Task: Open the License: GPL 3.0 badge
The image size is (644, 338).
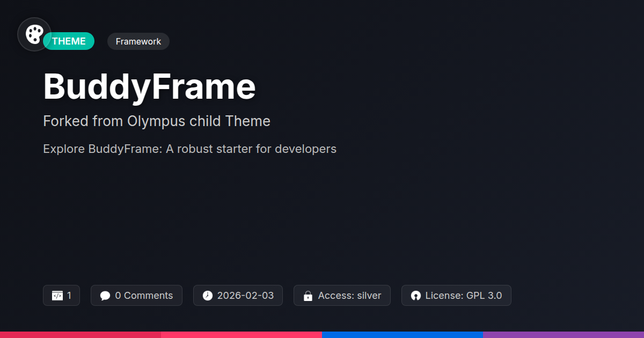Action: [456, 296]
